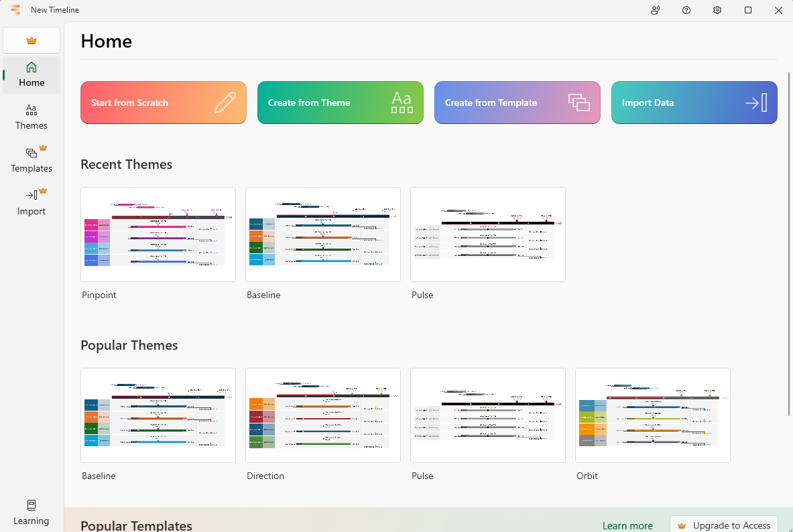Select the Pulse theme under Recent Themes
Image resolution: width=793 pixels, height=532 pixels.
click(x=488, y=235)
